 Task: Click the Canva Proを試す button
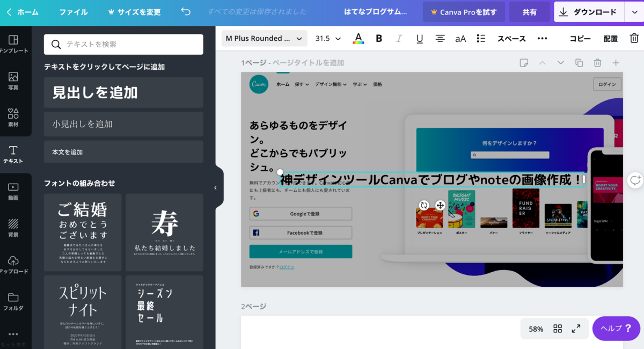(463, 12)
